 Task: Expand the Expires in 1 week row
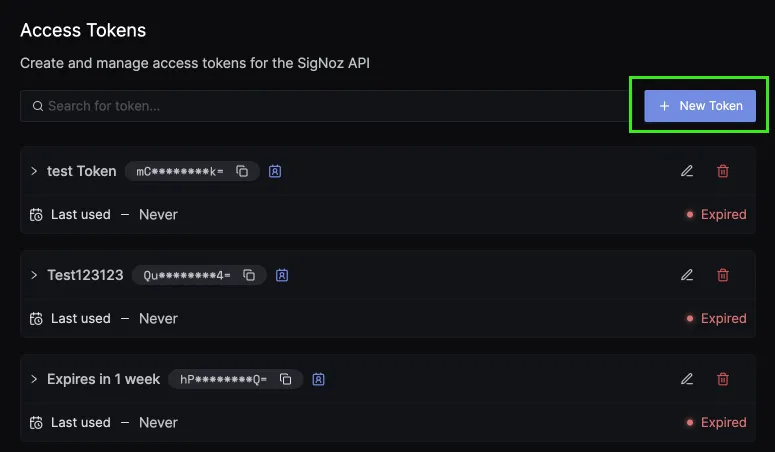[34, 379]
